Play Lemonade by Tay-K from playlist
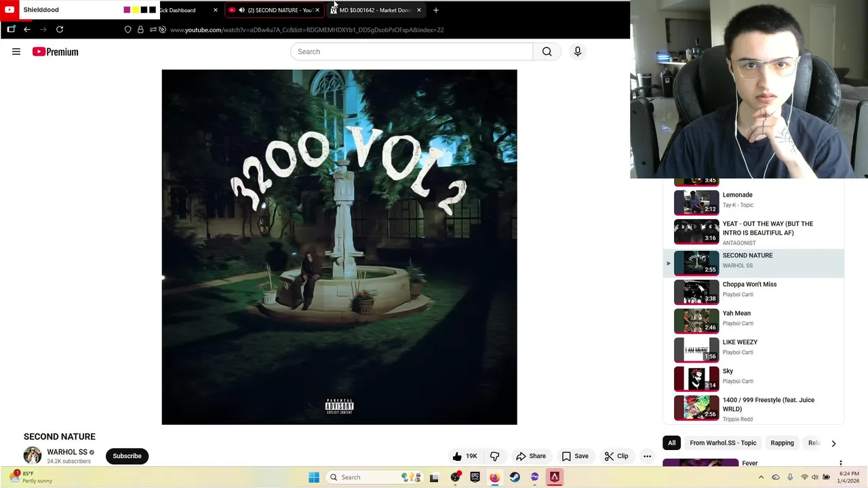This screenshot has width=868, height=488. point(754,203)
